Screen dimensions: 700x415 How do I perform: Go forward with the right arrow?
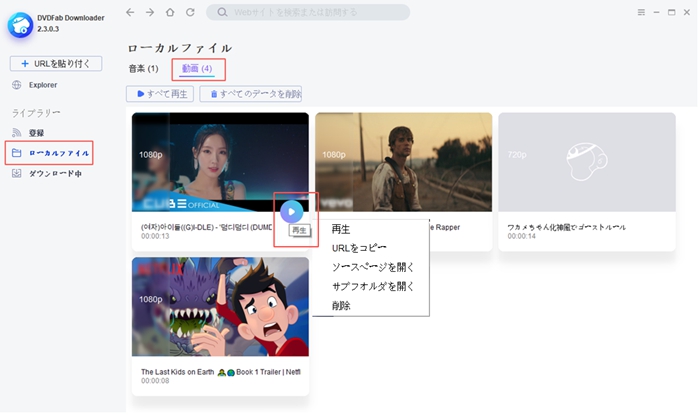click(x=150, y=12)
